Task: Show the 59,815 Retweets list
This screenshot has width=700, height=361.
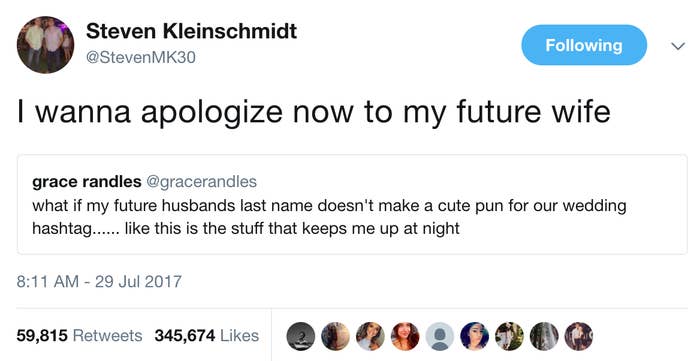Action: 79,336
